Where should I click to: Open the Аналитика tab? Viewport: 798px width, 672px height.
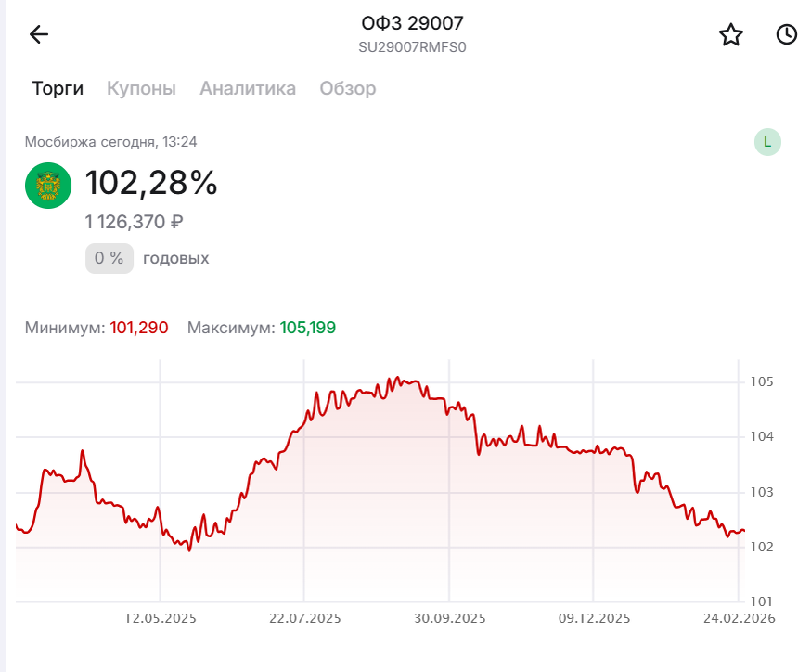coord(248,89)
